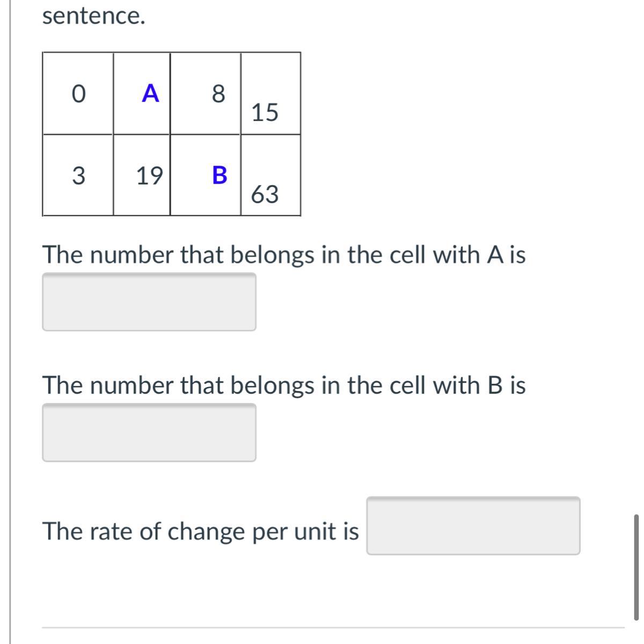Image resolution: width=644 pixels, height=644 pixels.
Task: Select the table cell containing 3
Action: pos(78,175)
